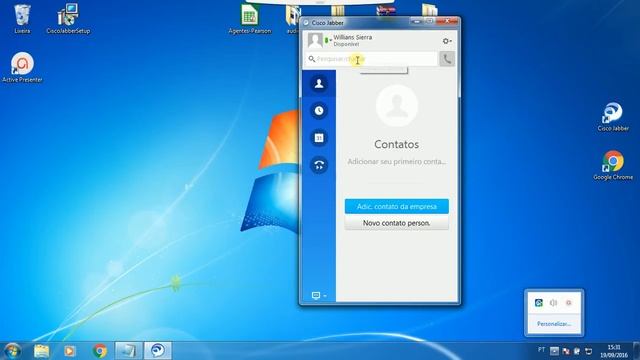Select the Agentes-Pearson spreadsheet file icon

(249, 19)
